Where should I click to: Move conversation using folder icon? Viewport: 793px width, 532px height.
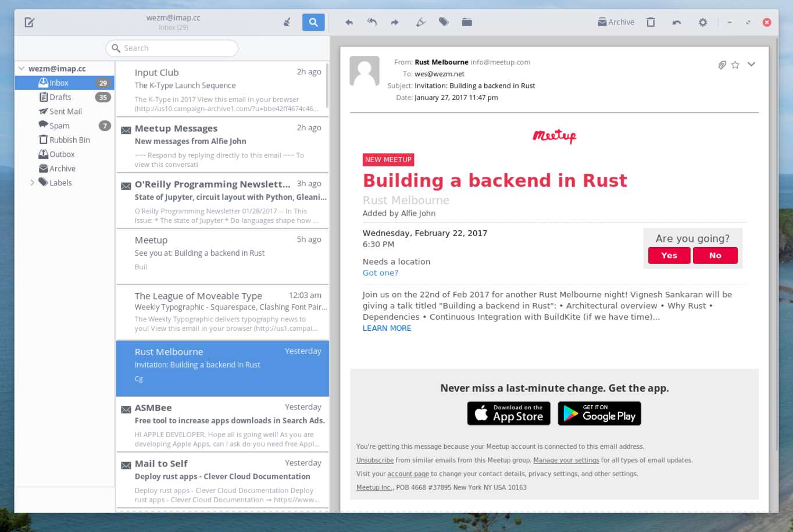click(x=467, y=22)
